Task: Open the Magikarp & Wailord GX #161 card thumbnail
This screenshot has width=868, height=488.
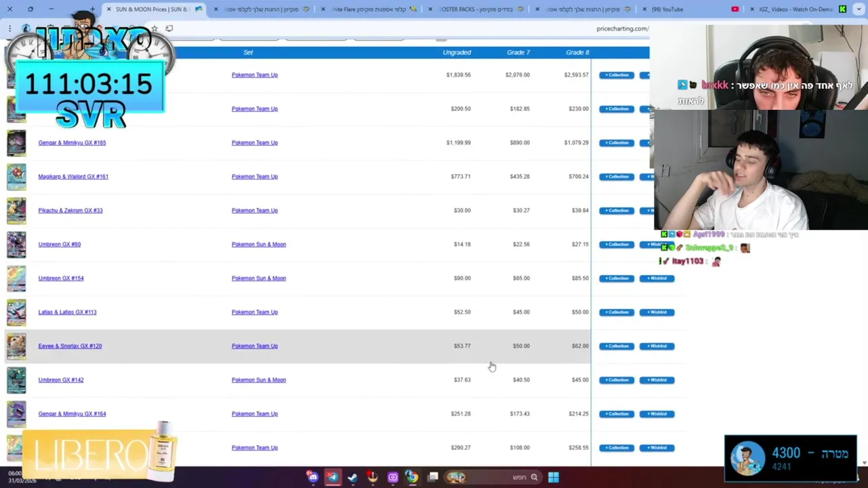Action: pos(16,177)
